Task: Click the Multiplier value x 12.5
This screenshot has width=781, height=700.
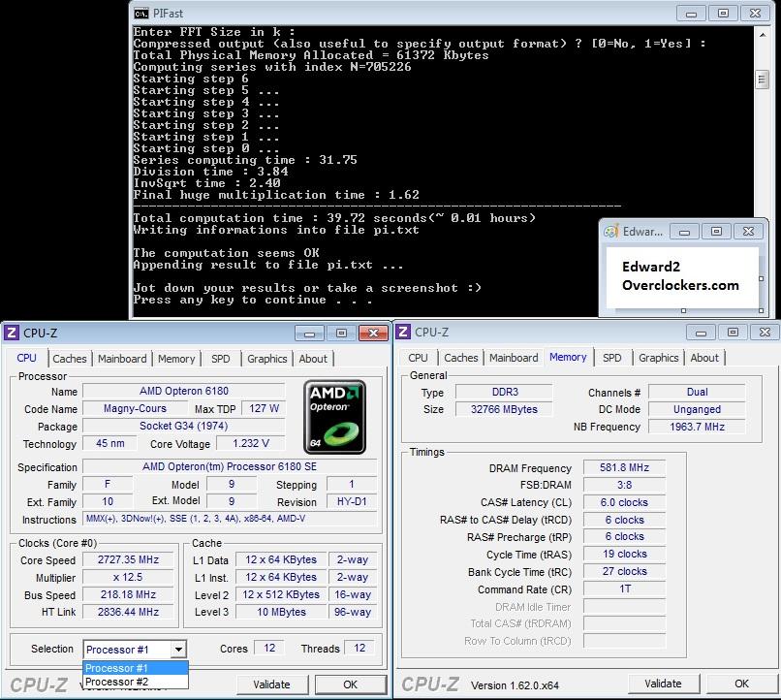Action: (x=128, y=577)
